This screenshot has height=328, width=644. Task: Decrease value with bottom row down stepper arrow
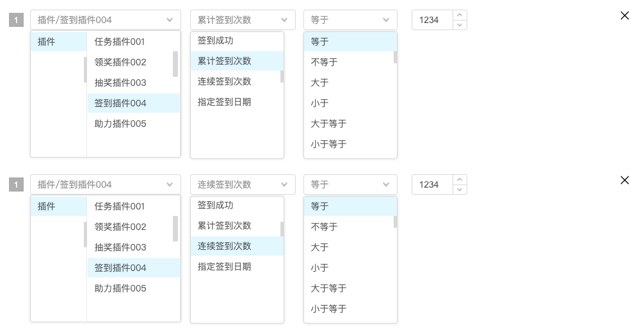tap(460, 190)
